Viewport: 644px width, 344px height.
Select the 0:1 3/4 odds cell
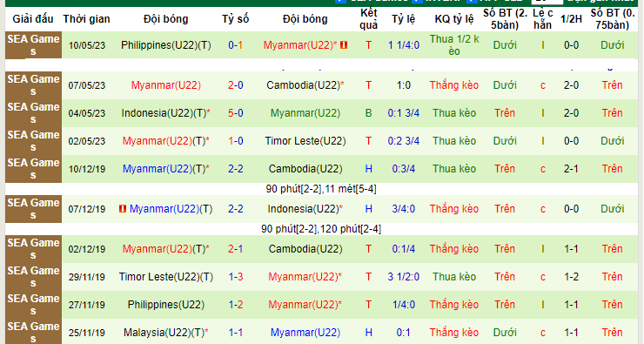[x=403, y=113]
